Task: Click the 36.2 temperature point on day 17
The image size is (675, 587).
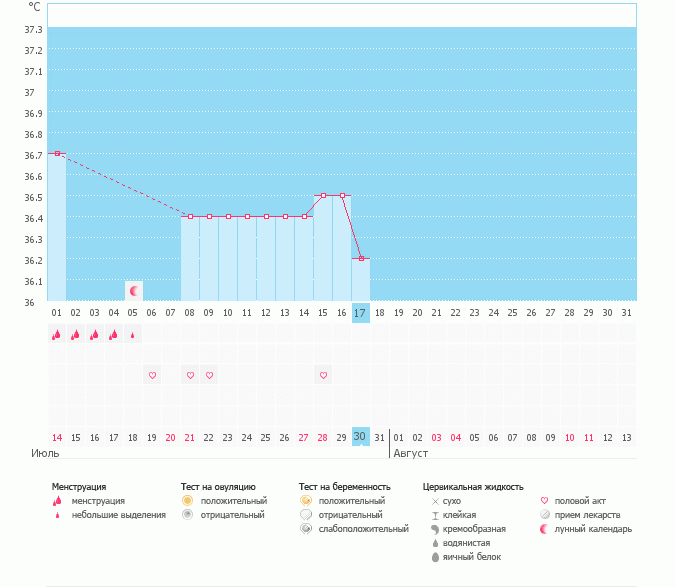Action: click(361, 258)
